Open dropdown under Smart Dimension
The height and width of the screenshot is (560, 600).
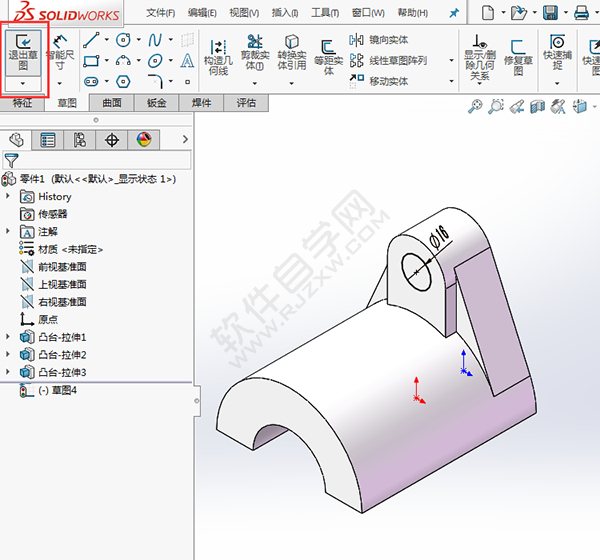coord(60,83)
